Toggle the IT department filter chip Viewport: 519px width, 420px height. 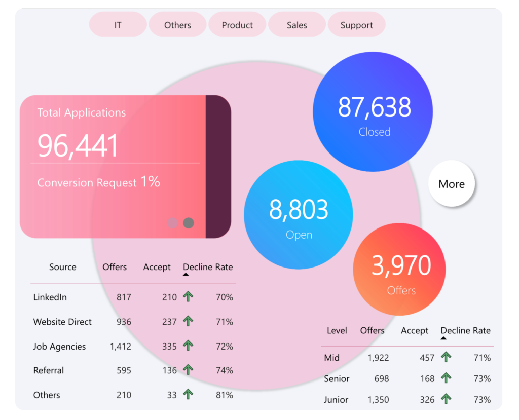pos(118,25)
